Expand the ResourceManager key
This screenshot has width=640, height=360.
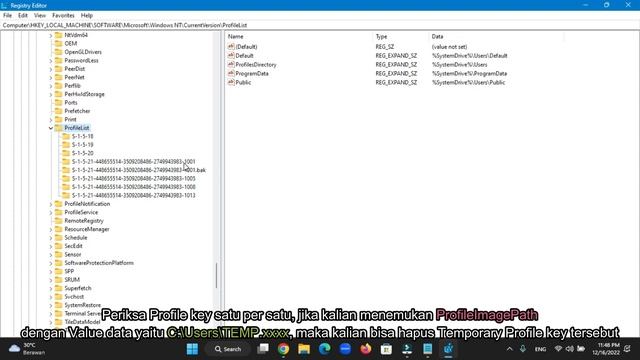[51, 229]
